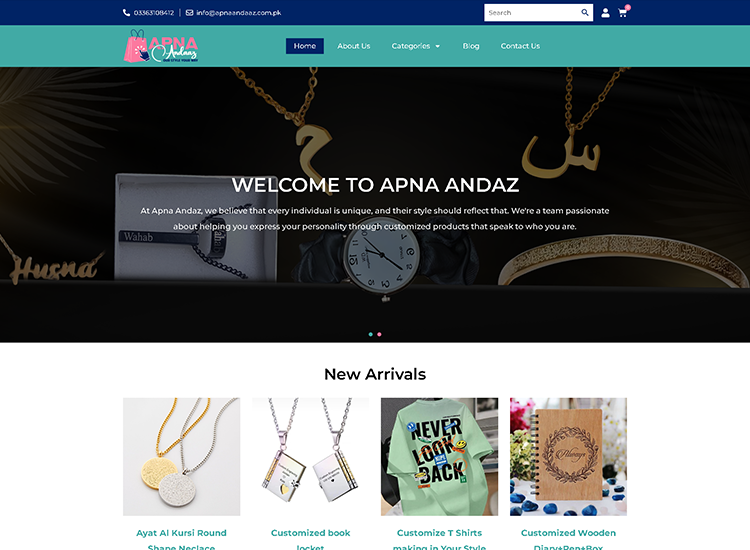Open the user account icon
The height and width of the screenshot is (550, 750).
tap(605, 13)
